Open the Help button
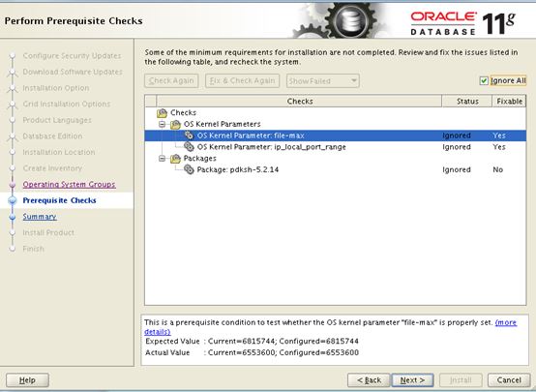 pos(27,380)
